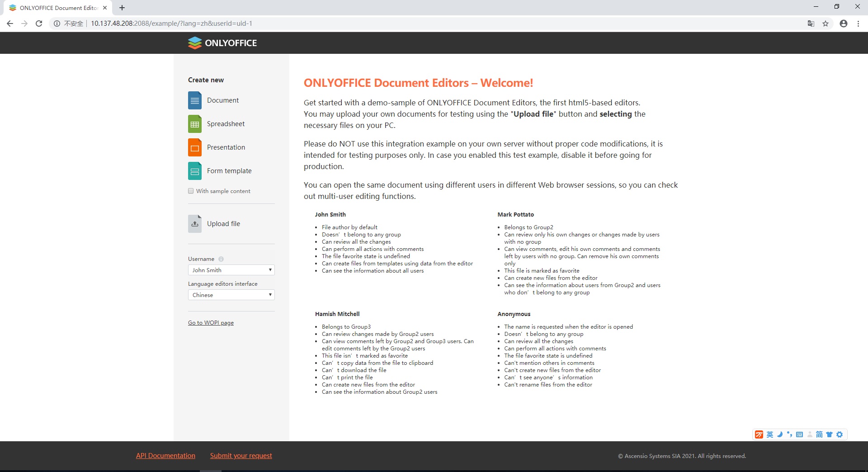Select the ONLYOFFICE Document Editors browser tab
The height and width of the screenshot is (472, 868).
(x=59, y=8)
